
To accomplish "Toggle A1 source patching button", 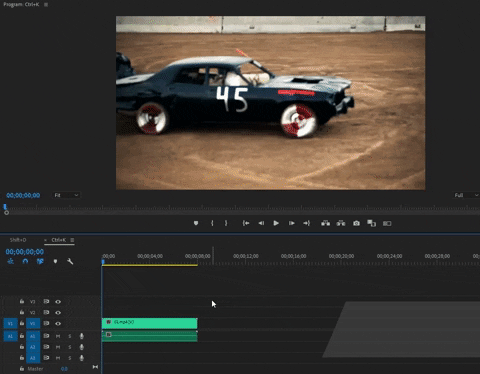I will coord(10,336).
